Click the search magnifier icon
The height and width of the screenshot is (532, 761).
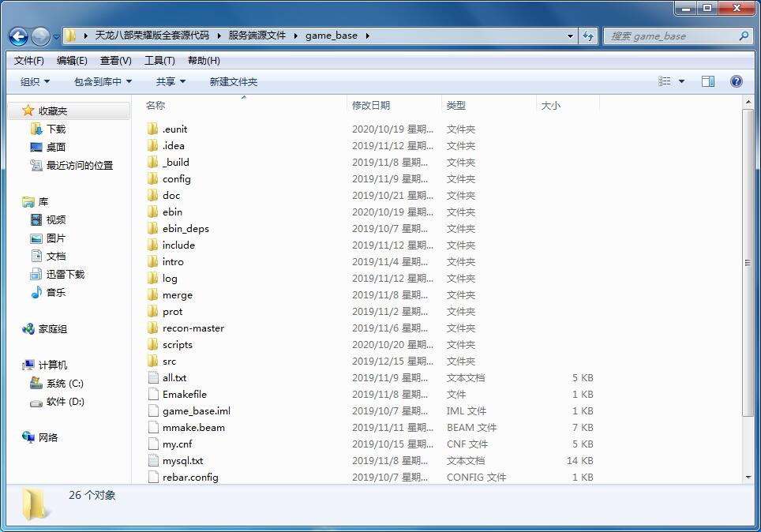coord(743,36)
